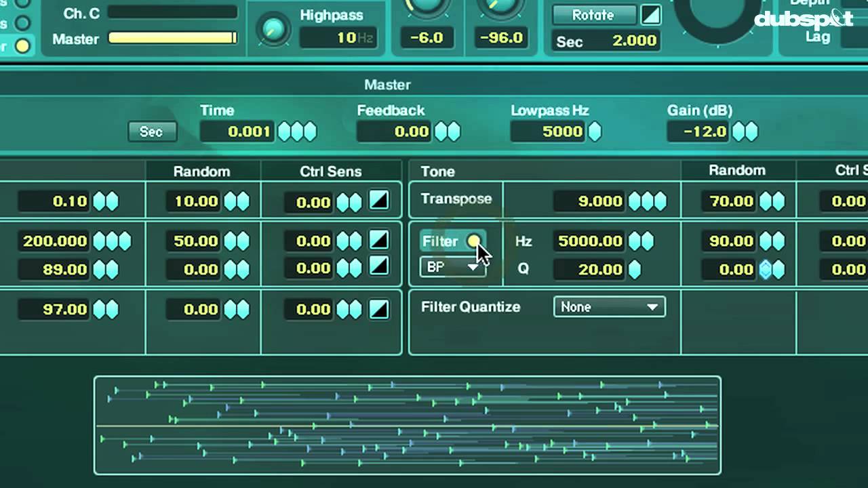The image size is (868, 488).
Task: Click the Highpass knob
Action: pyautogui.click(x=274, y=28)
